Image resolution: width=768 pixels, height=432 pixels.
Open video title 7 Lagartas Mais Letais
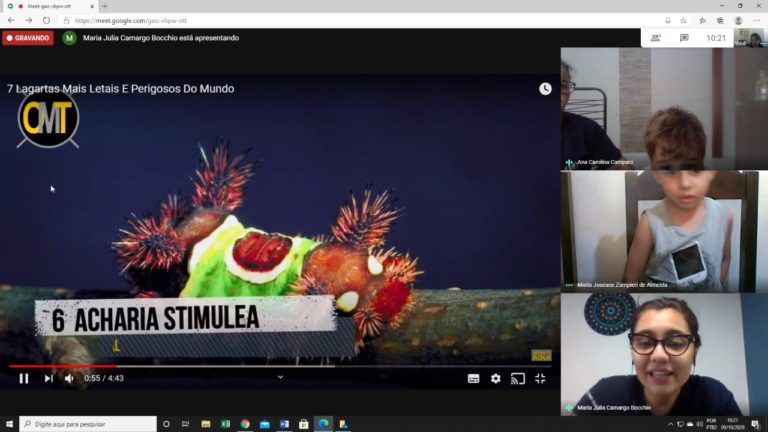pos(120,89)
